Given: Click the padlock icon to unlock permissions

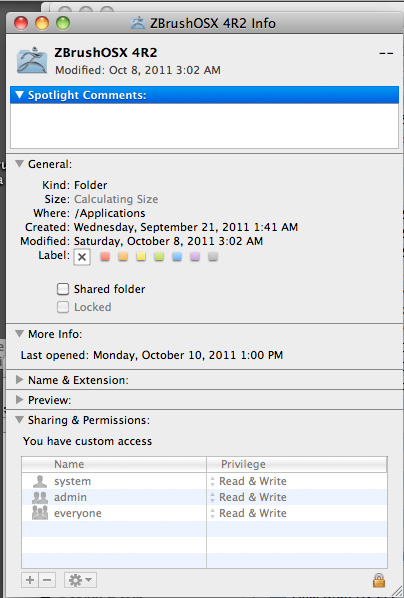Looking at the screenshot, I should click(x=378, y=580).
